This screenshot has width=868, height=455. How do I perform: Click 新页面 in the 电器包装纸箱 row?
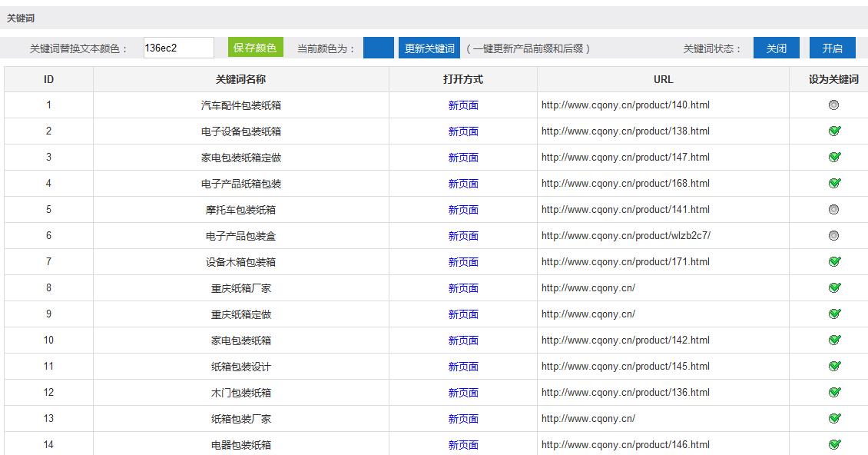(463, 445)
